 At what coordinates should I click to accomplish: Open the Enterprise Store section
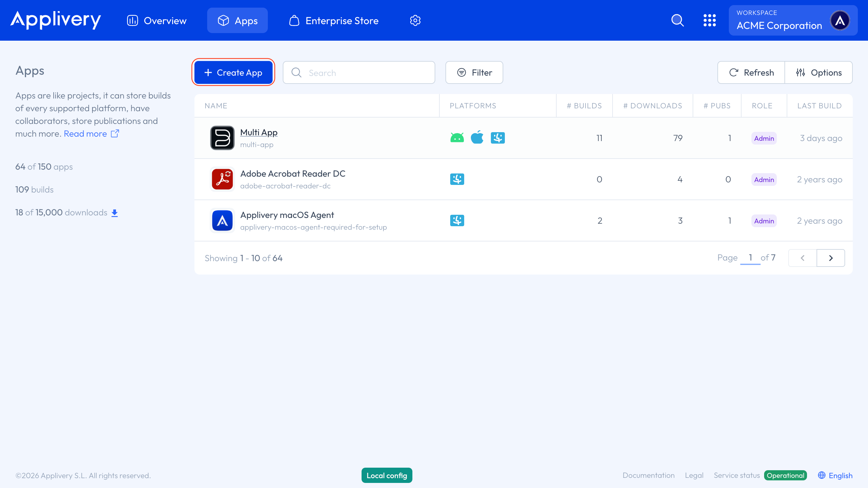point(333,20)
